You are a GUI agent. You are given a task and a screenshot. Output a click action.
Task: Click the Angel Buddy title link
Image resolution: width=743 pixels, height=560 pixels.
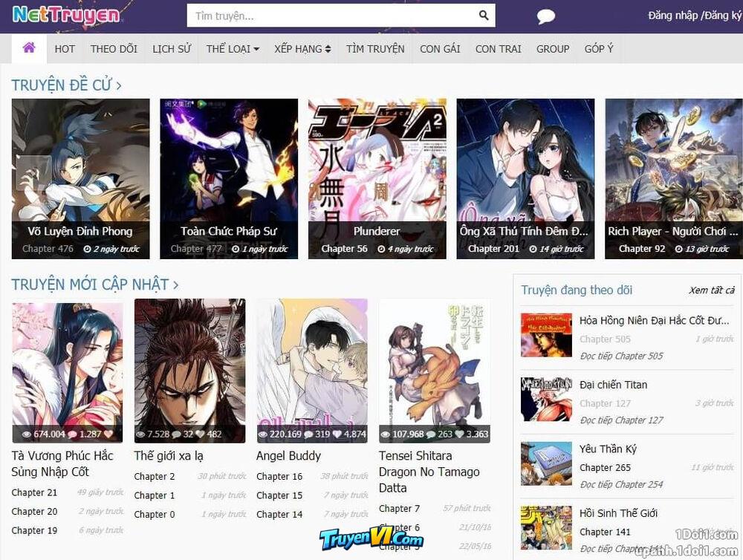point(288,456)
